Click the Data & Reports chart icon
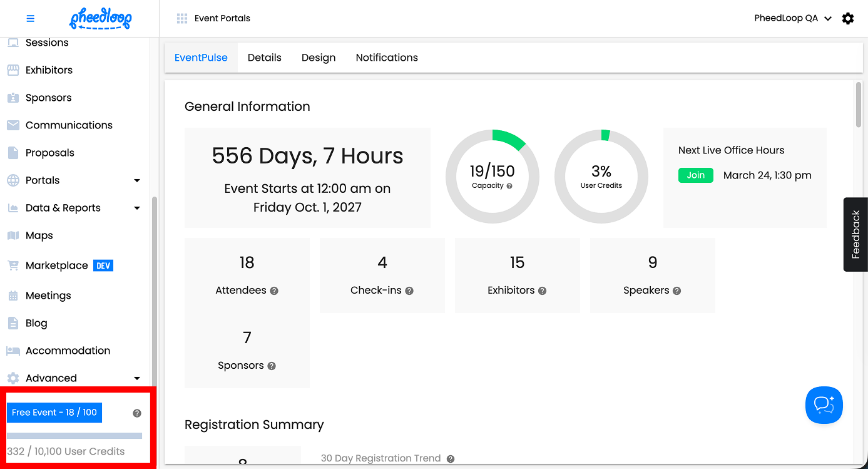The image size is (868, 469). pyautogui.click(x=13, y=208)
